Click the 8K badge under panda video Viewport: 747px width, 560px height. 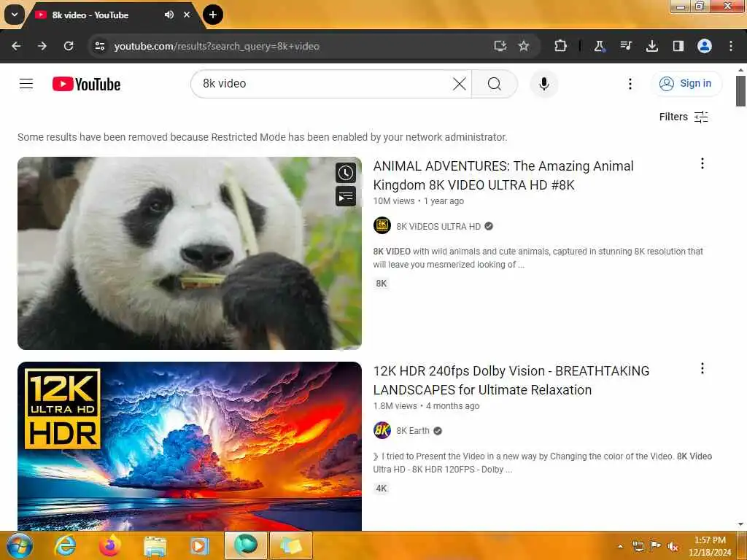[x=381, y=284]
